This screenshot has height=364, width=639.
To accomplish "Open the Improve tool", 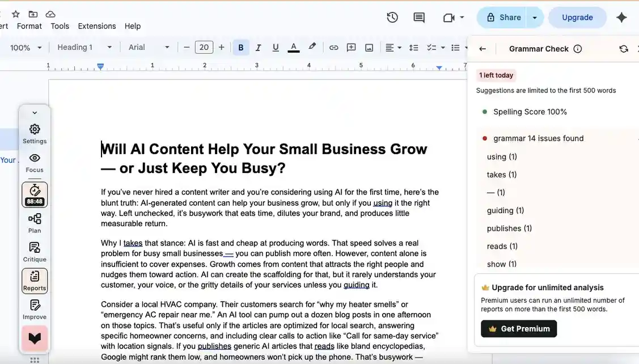I will pyautogui.click(x=35, y=310).
